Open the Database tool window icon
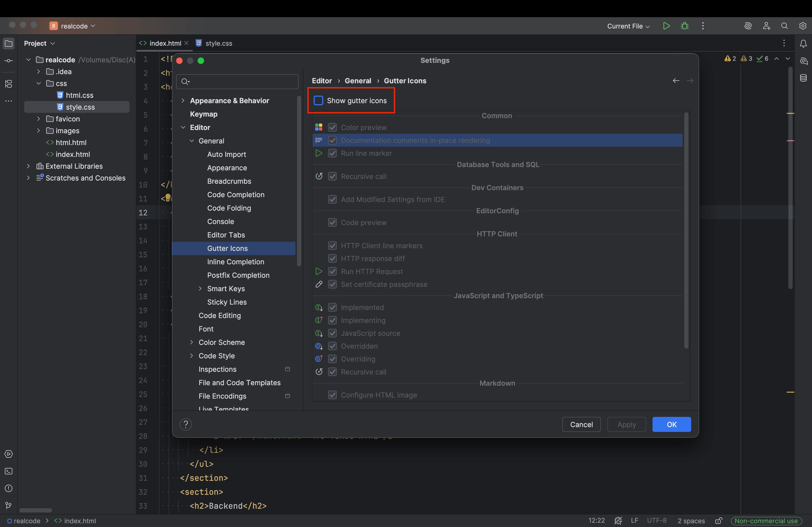812x527 pixels. click(803, 78)
